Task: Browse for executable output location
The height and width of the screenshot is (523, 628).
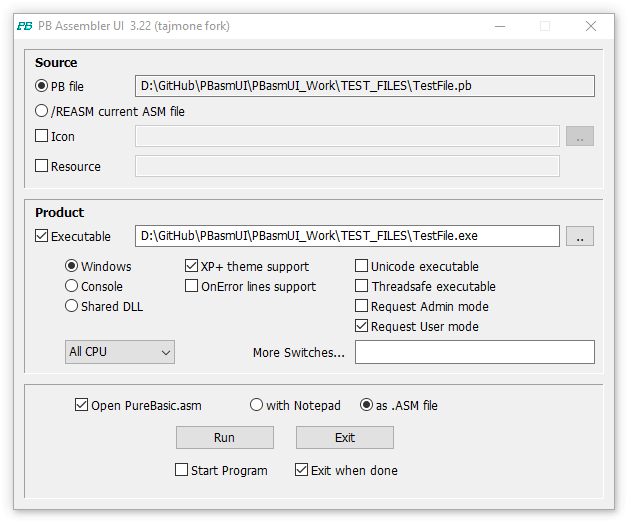Action: pyautogui.click(x=580, y=236)
